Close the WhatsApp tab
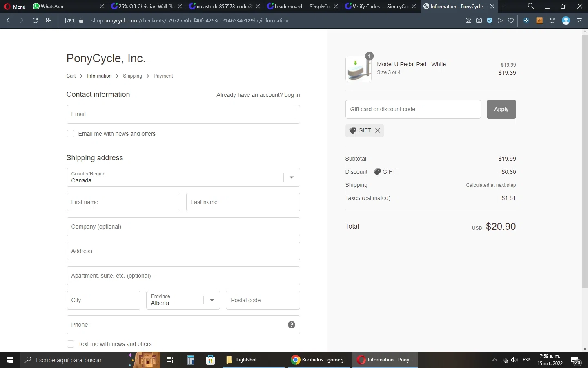This screenshot has width=588, height=368. coord(102,6)
